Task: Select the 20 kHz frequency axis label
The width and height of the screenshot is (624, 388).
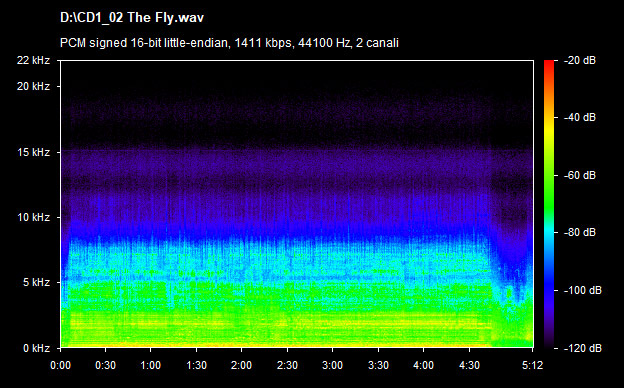Action: tap(33, 86)
